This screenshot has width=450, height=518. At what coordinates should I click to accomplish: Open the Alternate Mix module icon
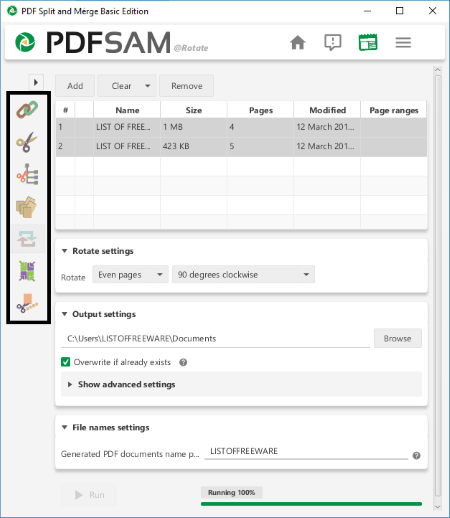point(26,207)
